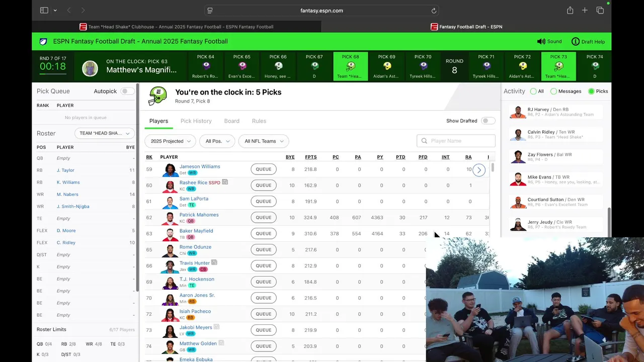
Task: Open Sam LaPorta player link
Action: click(194, 199)
